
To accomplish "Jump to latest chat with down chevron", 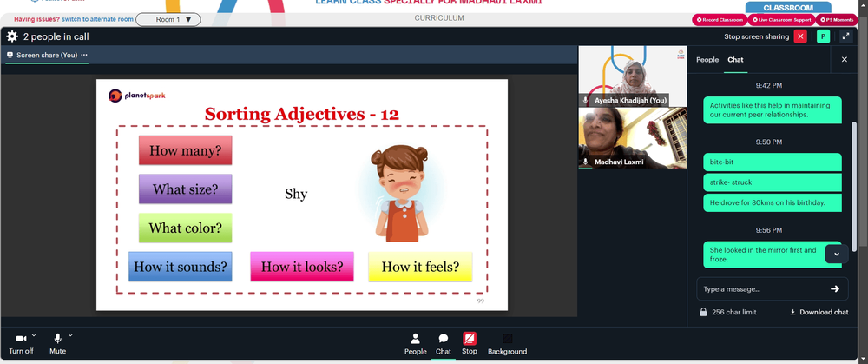I will (837, 254).
